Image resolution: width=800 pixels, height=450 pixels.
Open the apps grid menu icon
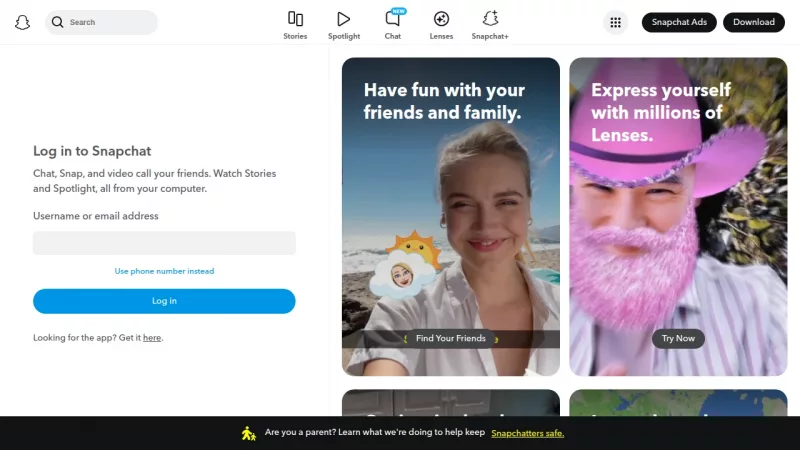coord(615,22)
